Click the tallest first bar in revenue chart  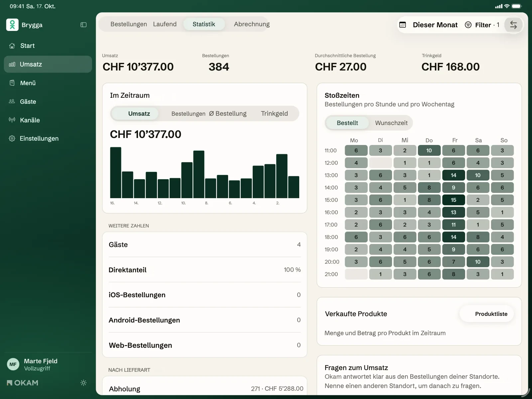(x=116, y=173)
